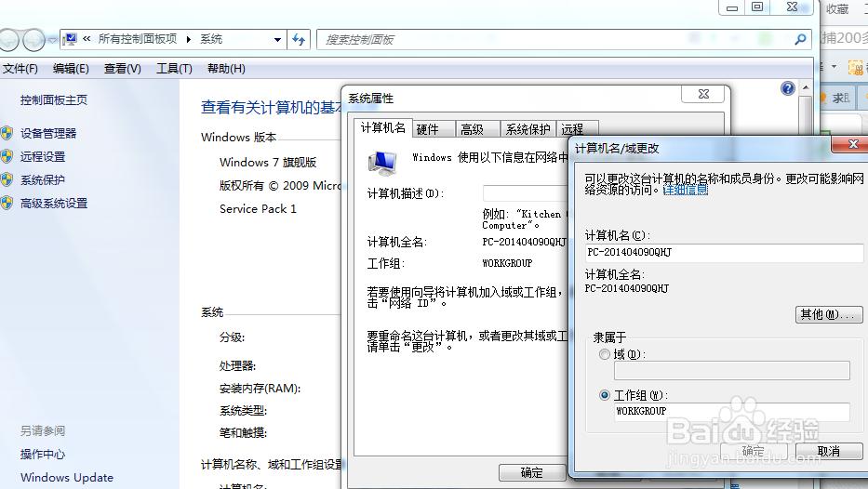868x489 pixels.
Task: Open the 详细信息 link
Action: coord(686,191)
